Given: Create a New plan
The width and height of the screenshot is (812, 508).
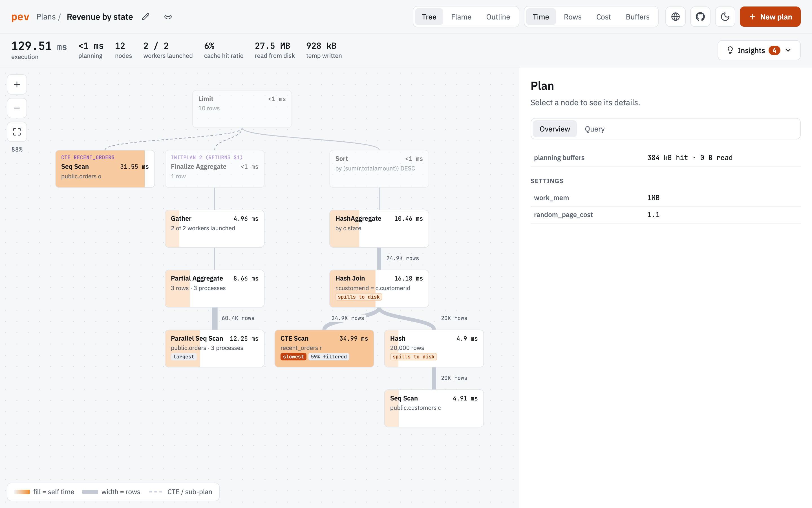Looking at the screenshot, I should pos(770,17).
